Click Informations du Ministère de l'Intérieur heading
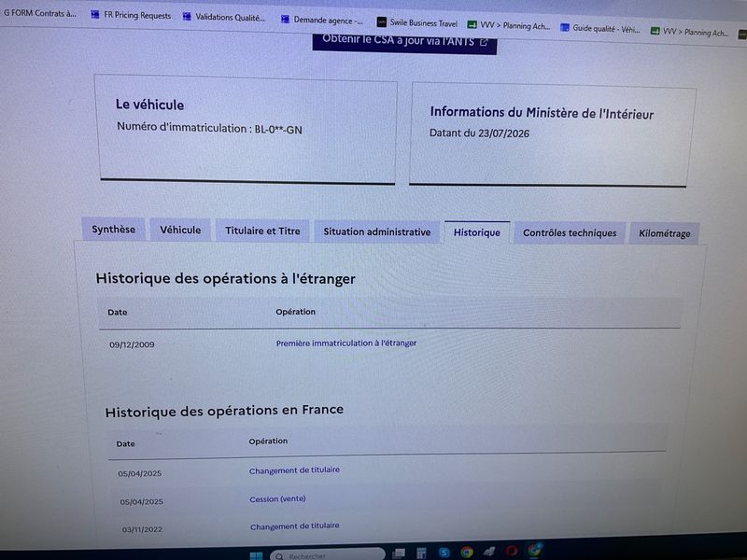747x560 pixels. pos(542,113)
